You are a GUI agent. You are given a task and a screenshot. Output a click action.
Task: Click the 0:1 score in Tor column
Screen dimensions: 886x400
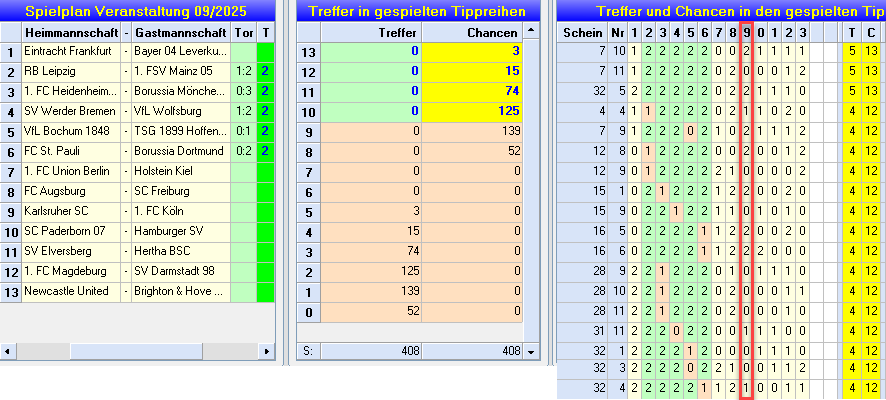coord(244,132)
